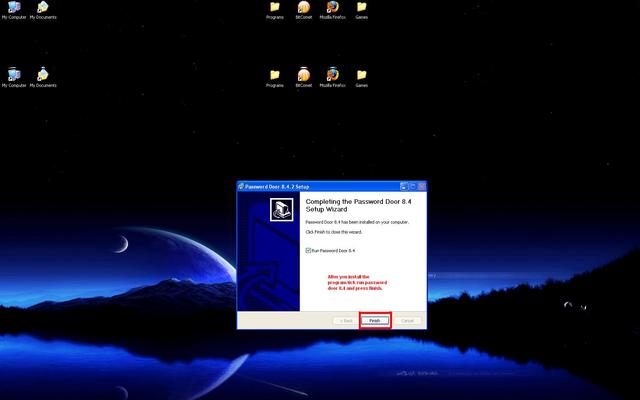Launch BitComet from the top row
The height and width of the screenshot is (400, 640).
304,8
